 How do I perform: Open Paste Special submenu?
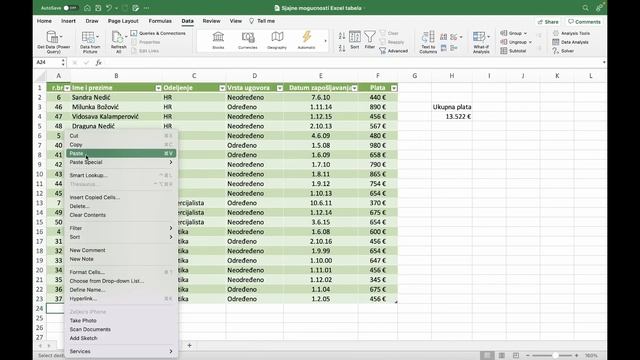point(121,162)
